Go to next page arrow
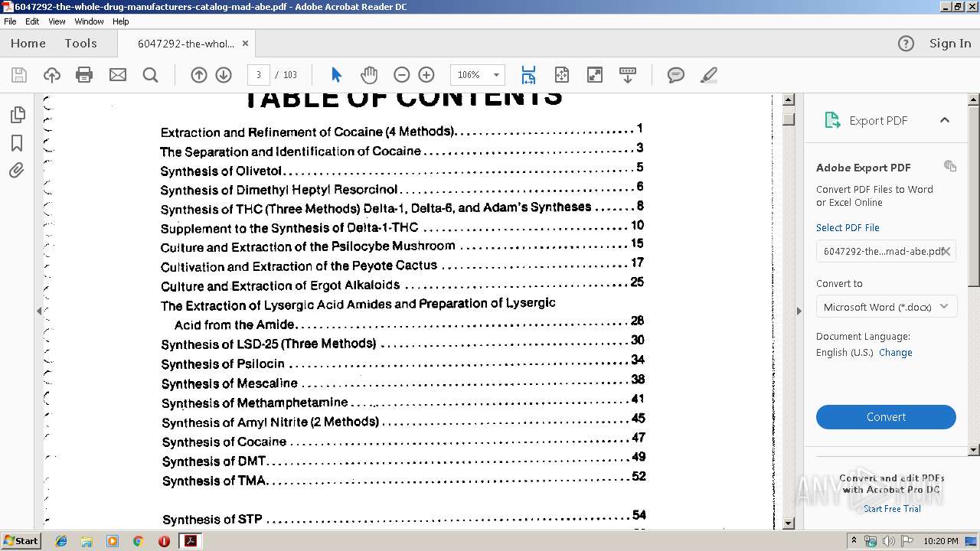Screen dimensions: 980x551 click(224, 75)
